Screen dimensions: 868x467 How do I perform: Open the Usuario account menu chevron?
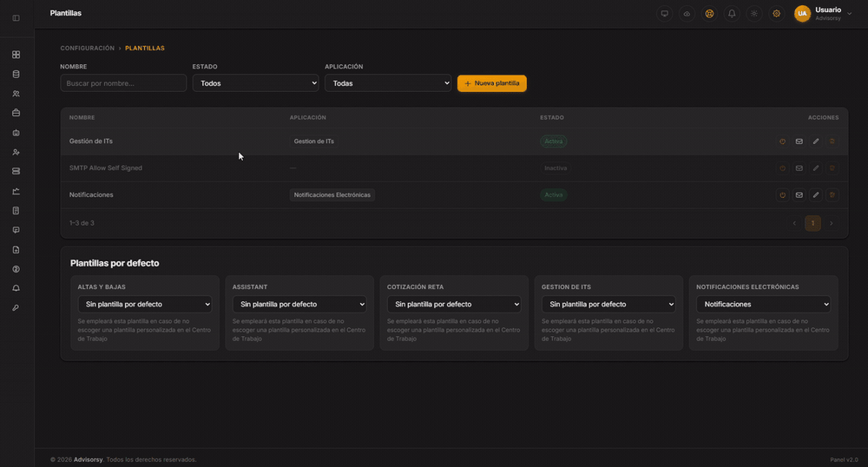(849, 14)
